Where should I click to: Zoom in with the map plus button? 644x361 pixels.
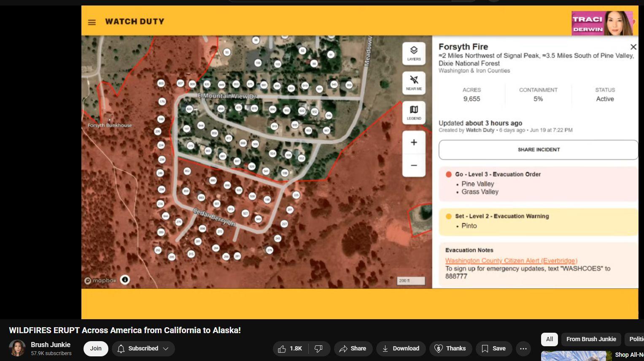click(x=414, y=142)
